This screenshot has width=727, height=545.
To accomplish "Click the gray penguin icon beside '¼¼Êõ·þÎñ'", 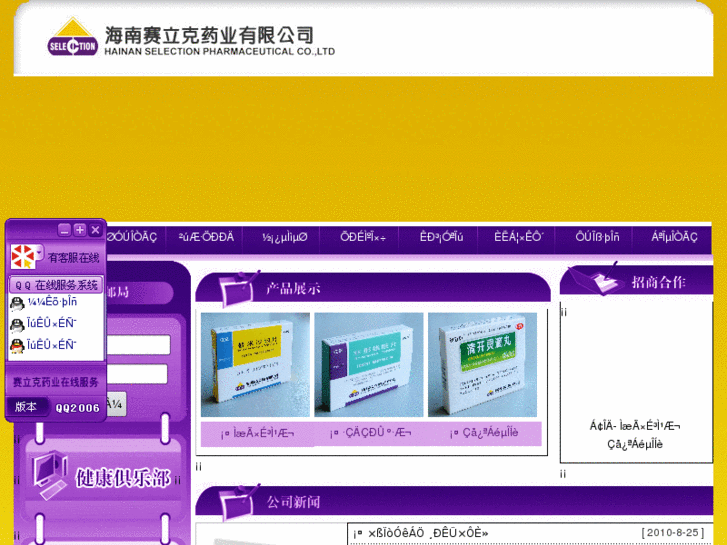I will (x=17, y=304).
